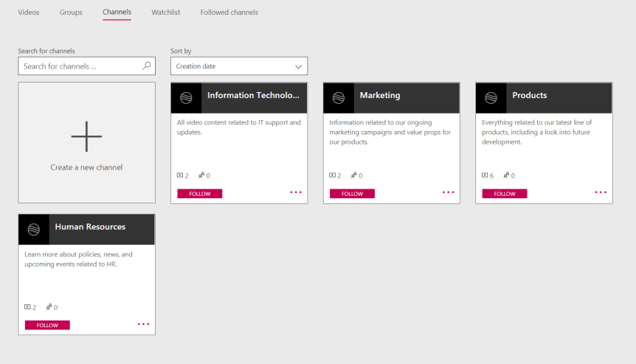Viewport: 636px width, 364px height.
Task: Click the plus icon to create channel
Action: click(x=86, y=136)
